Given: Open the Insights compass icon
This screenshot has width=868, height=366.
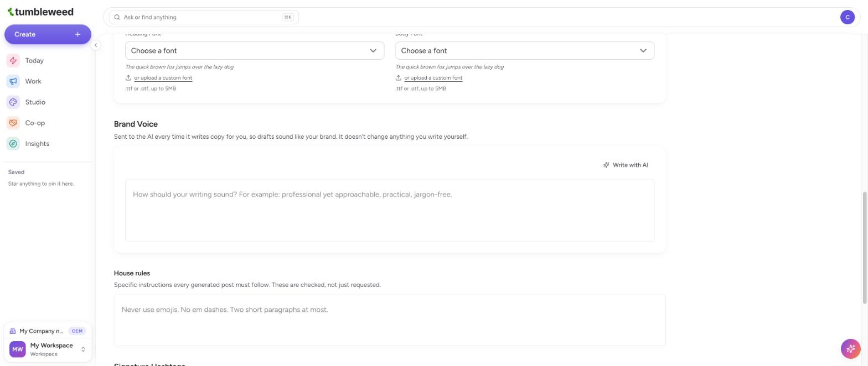Looking at the screenshot, I should [13, 144].
